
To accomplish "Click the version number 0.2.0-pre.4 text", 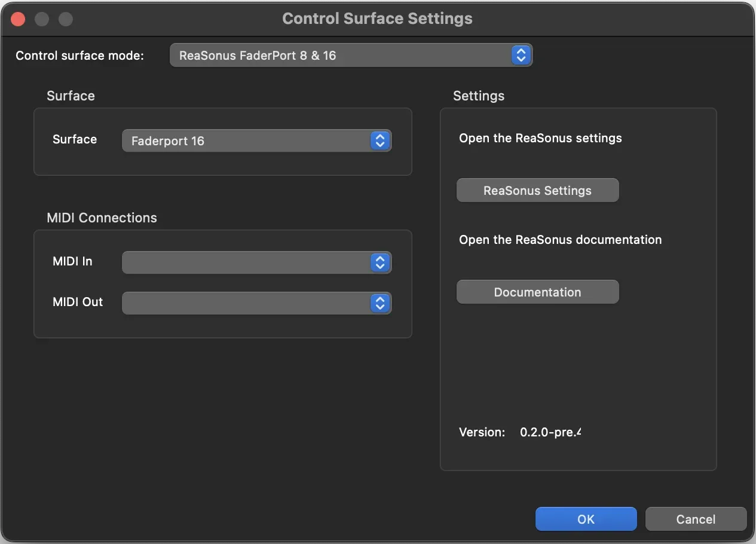I will pyautogui.click(x=550, y=432).
